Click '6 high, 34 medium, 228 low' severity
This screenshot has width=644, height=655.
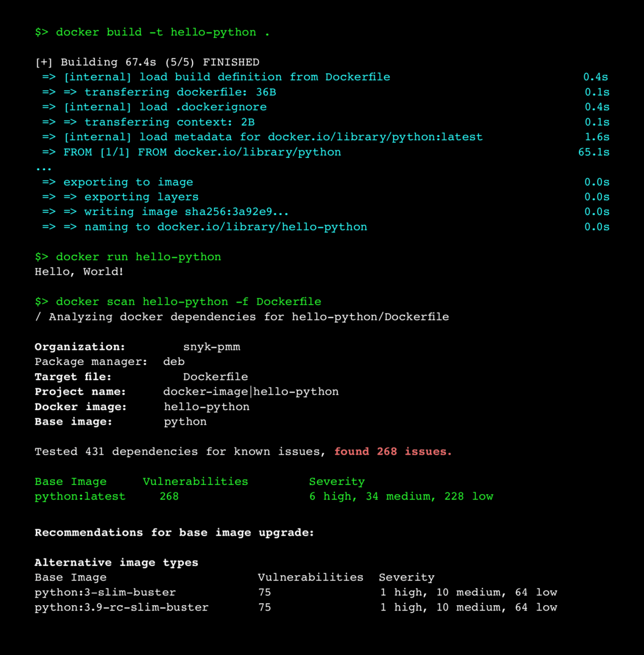(x=401, y=497)
